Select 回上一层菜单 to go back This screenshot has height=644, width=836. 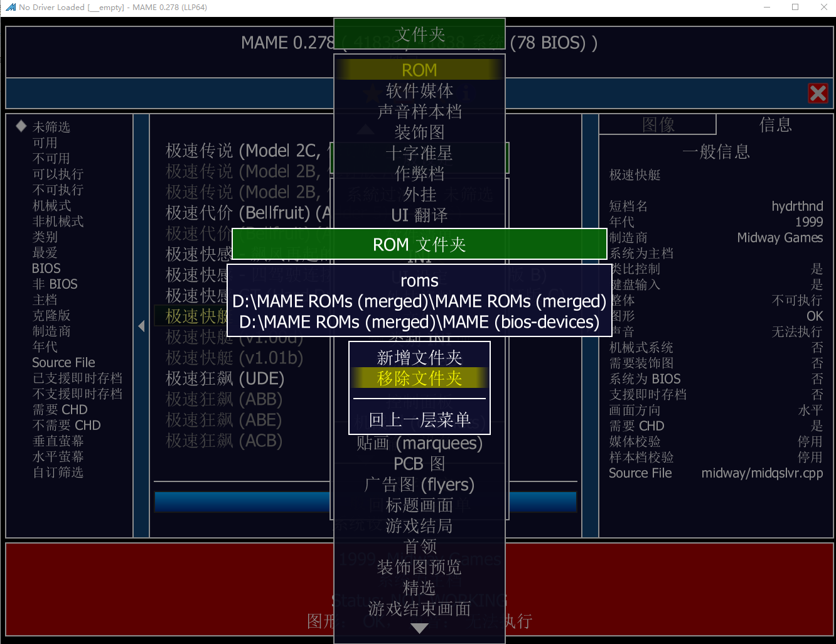tap(419, 419)
